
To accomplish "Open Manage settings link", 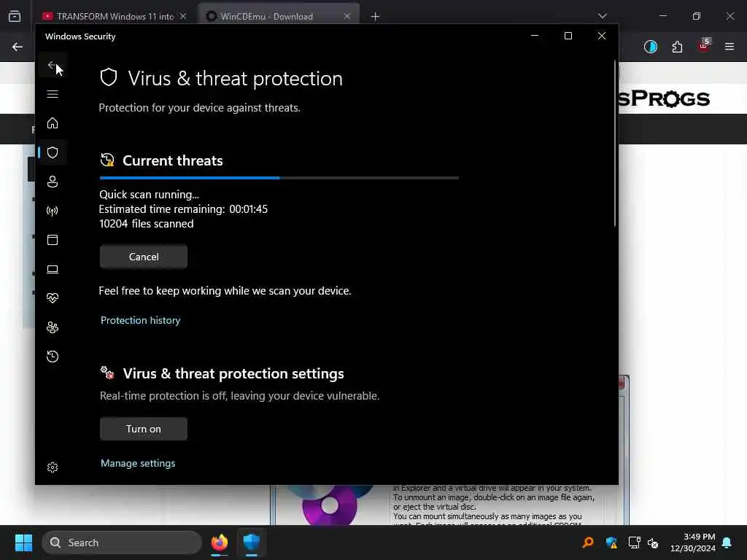I will click(138, 463).
